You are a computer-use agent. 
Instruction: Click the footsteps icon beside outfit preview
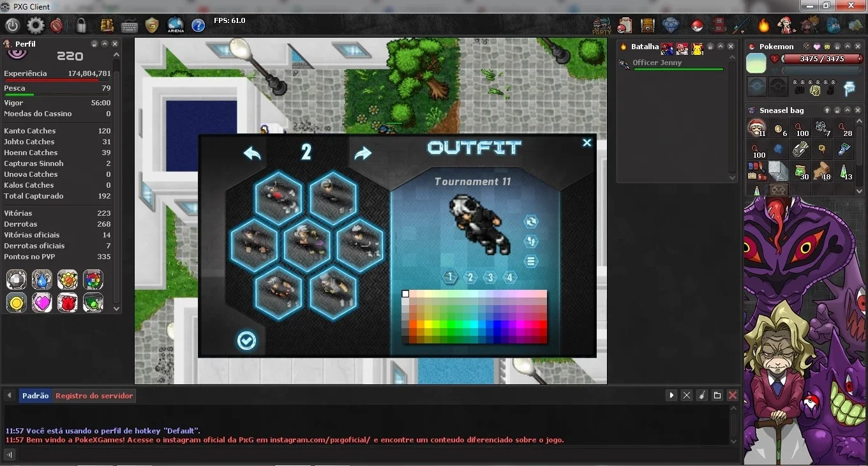[531, 241]
